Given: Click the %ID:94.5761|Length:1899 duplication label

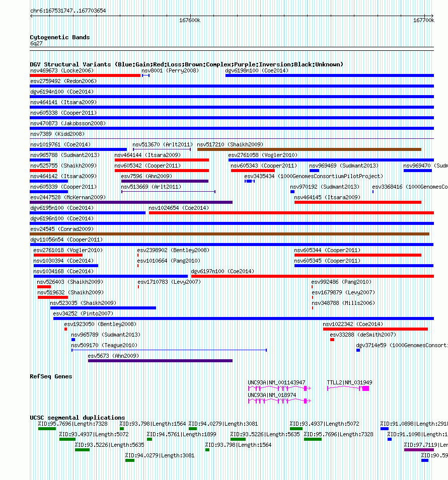Looking at the screenshot, I should tap(181, 434).
